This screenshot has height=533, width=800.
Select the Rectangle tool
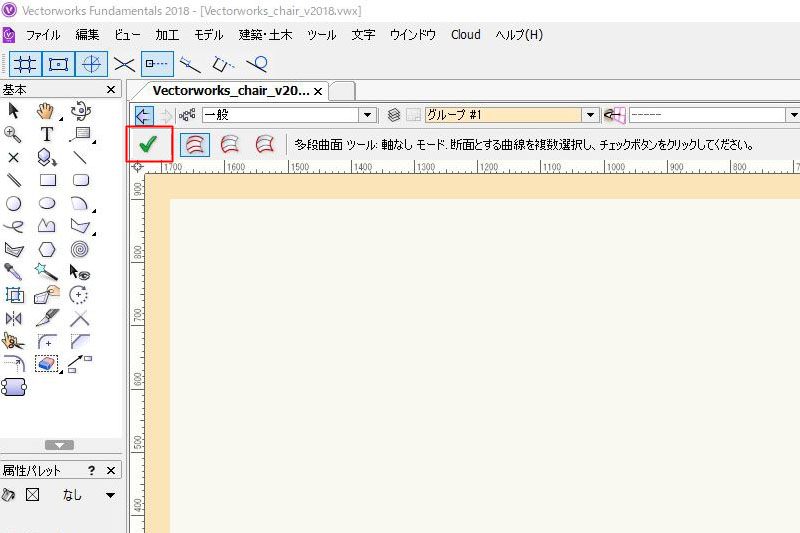click(x=47, y=180)
